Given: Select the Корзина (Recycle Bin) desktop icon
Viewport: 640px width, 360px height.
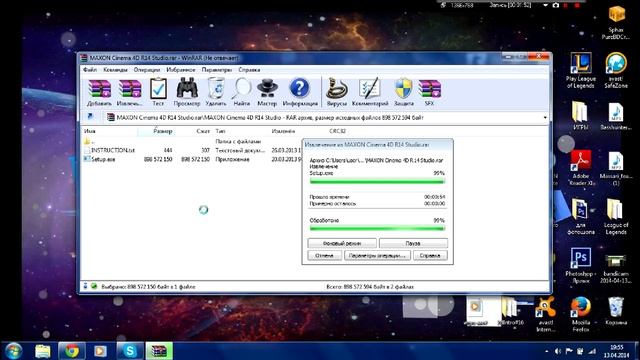Looking at the screenshot, I should pos(616,311).
